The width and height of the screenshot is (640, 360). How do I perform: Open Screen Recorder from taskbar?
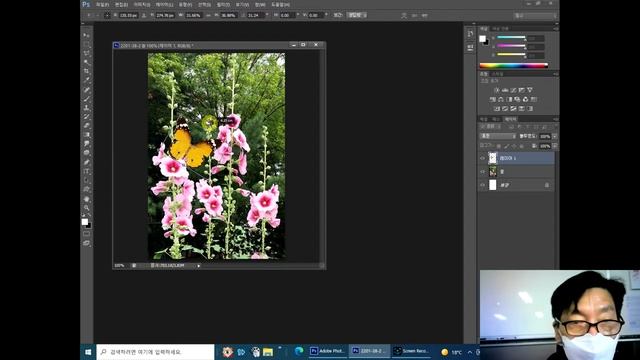[x=411, y=351]
